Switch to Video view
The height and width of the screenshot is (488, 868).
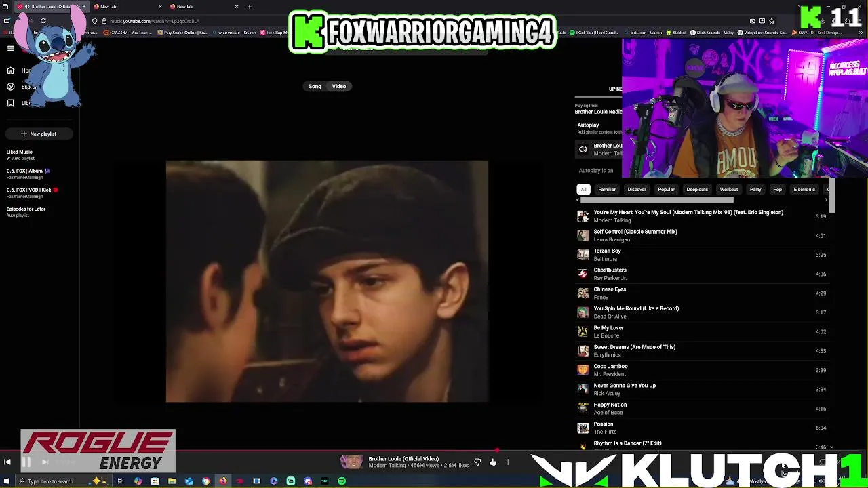(339, 86)
